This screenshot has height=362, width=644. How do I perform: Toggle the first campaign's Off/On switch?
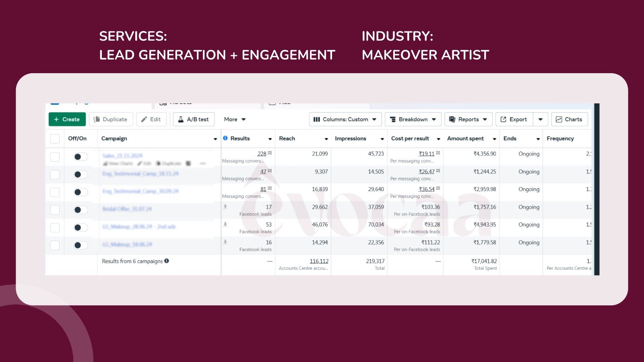[80, 157]
